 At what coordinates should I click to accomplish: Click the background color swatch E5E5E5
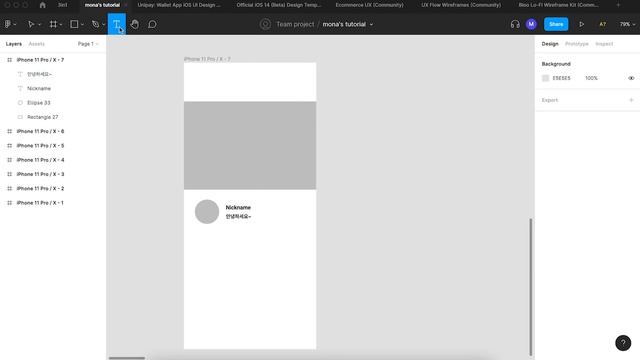click(x=545, y=78)
